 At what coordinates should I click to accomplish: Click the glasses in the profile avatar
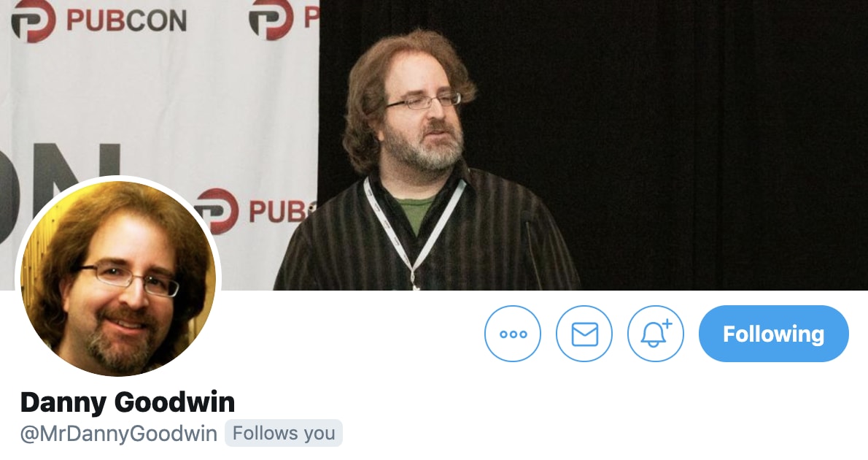coord(128,278)
